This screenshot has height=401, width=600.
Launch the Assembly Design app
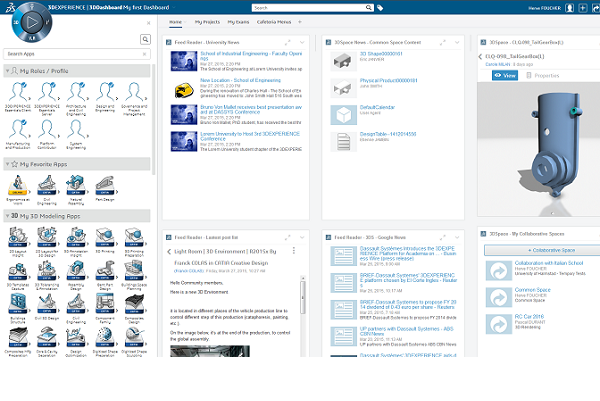point(76,275)
